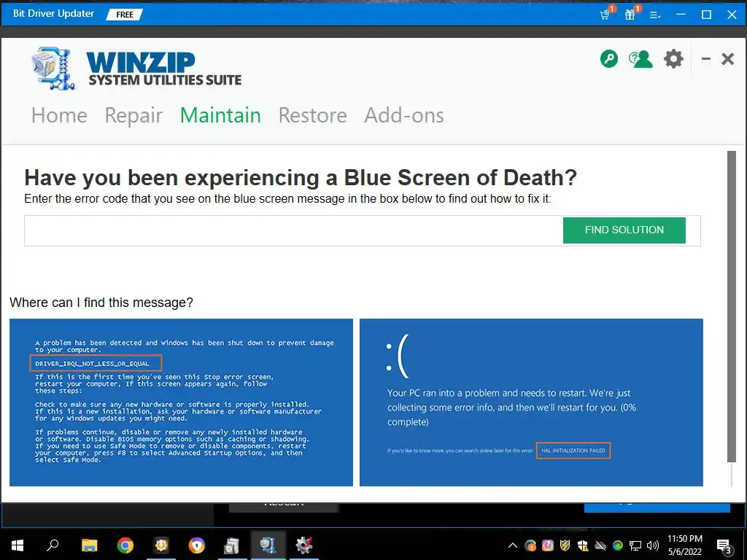Viewport: 747px width, 560px height.
Task: Click the yellow shield tray icon
Action: [565, 545]
